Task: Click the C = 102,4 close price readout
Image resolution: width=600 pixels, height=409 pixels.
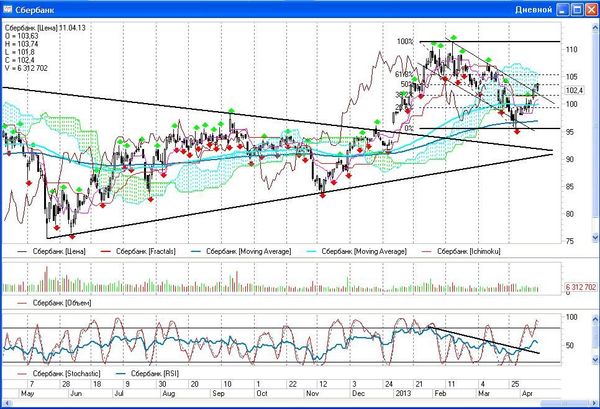Action: 20,60
